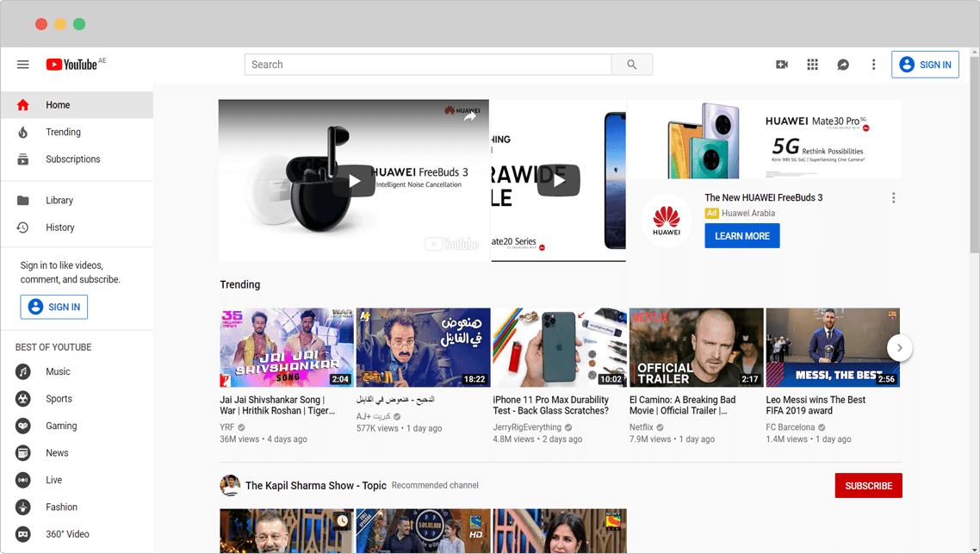Click the Trending section heading
This screenshot has height=554, width=980.
(240, 284)
